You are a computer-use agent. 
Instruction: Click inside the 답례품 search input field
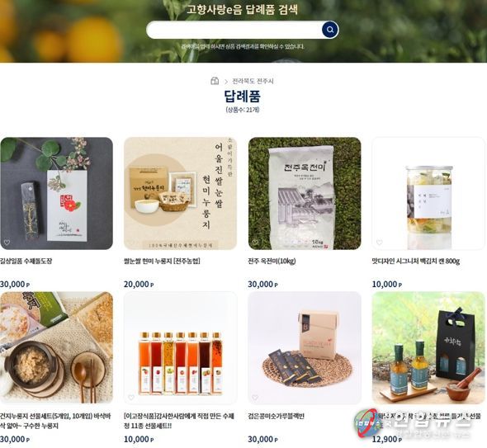pos(234,30)
